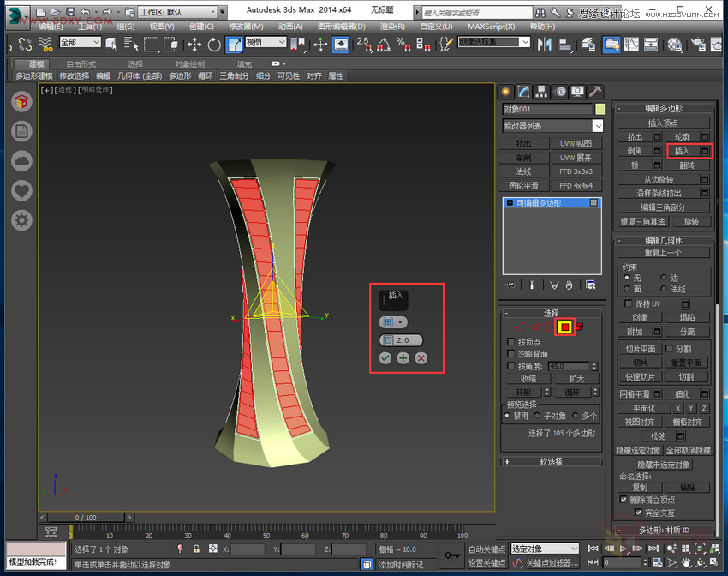Cancel the inset caddy with the red X icon

421,357
